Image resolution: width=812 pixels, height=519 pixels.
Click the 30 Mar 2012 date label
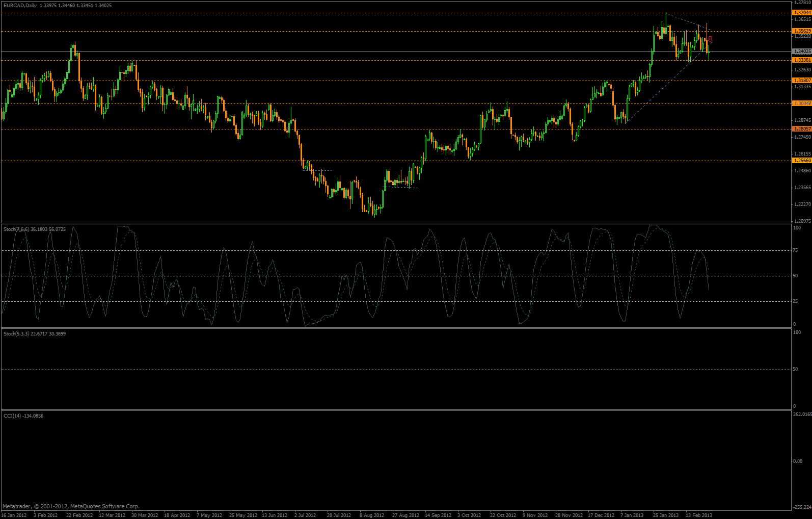pos(145,515)
